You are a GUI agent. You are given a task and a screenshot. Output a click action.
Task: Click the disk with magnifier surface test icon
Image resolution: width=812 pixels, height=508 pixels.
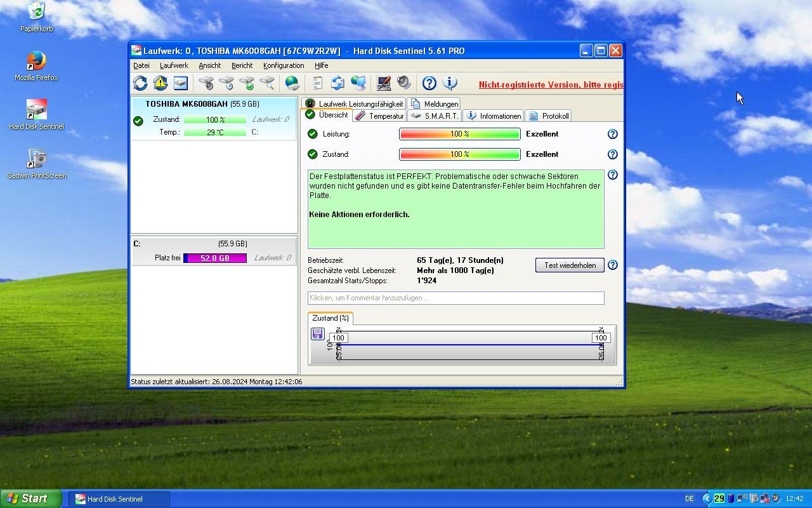point(267,83)
